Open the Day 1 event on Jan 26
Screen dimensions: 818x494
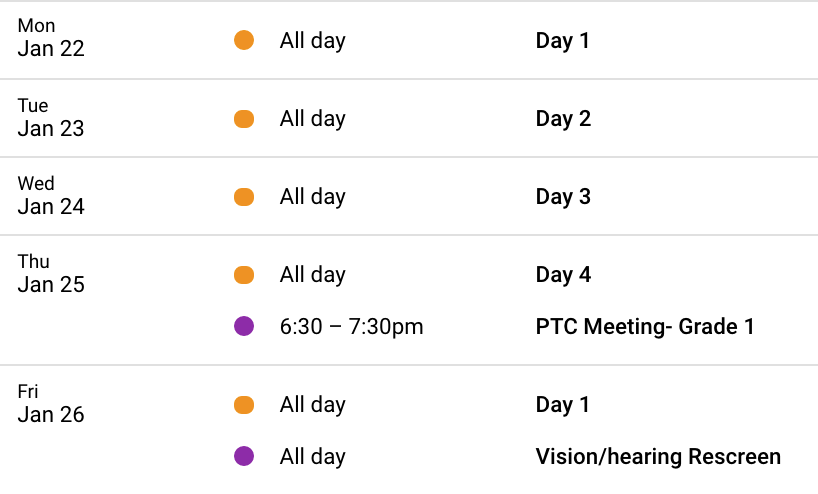coord(562,405)
